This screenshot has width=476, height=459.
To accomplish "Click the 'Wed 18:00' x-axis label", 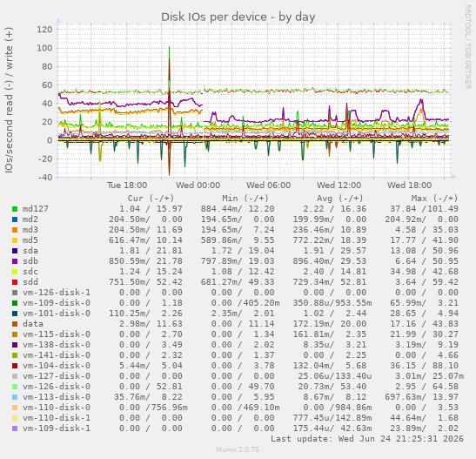I will point(409,186).
